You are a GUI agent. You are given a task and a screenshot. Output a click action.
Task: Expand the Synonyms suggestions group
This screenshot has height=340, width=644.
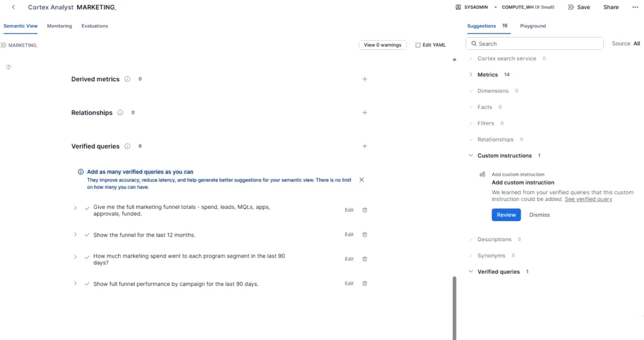tap(471, 255)
